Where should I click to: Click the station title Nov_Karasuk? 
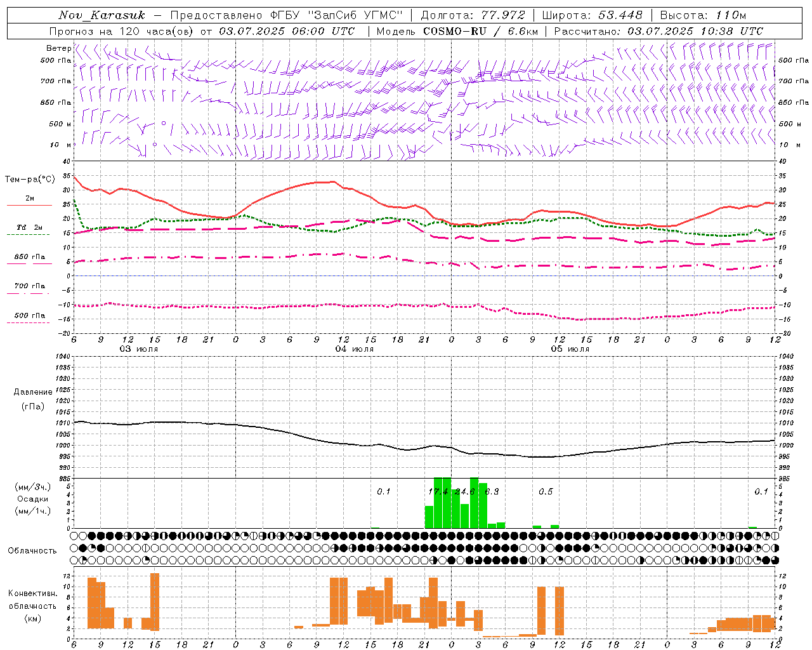[101, 15]
